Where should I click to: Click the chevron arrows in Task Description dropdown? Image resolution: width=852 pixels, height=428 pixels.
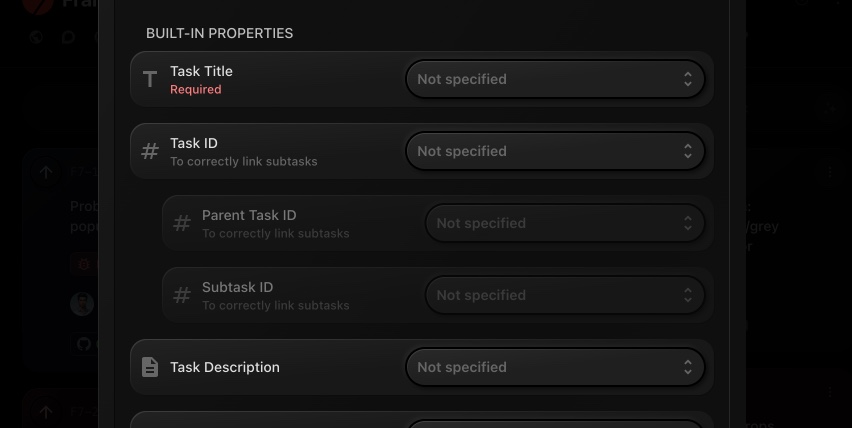pos(688,367)
